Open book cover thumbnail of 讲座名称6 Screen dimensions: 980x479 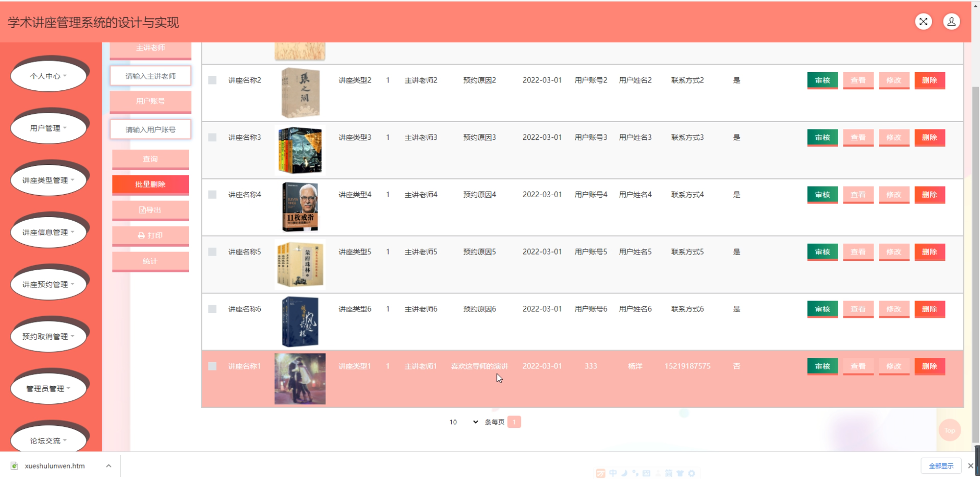click(x=300, y=321)
